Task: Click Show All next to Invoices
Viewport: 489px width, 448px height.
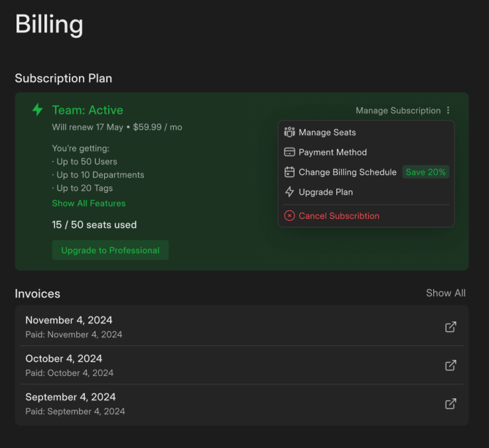Action: (446, 293)
